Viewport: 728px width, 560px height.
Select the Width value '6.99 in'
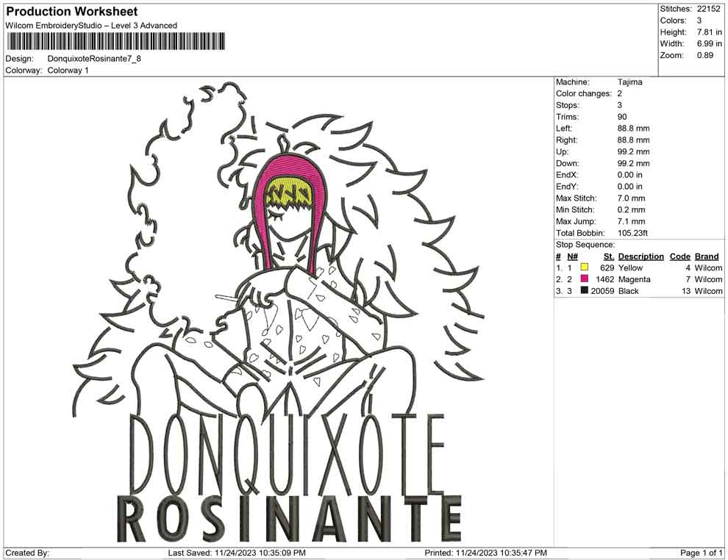point(710,43)
